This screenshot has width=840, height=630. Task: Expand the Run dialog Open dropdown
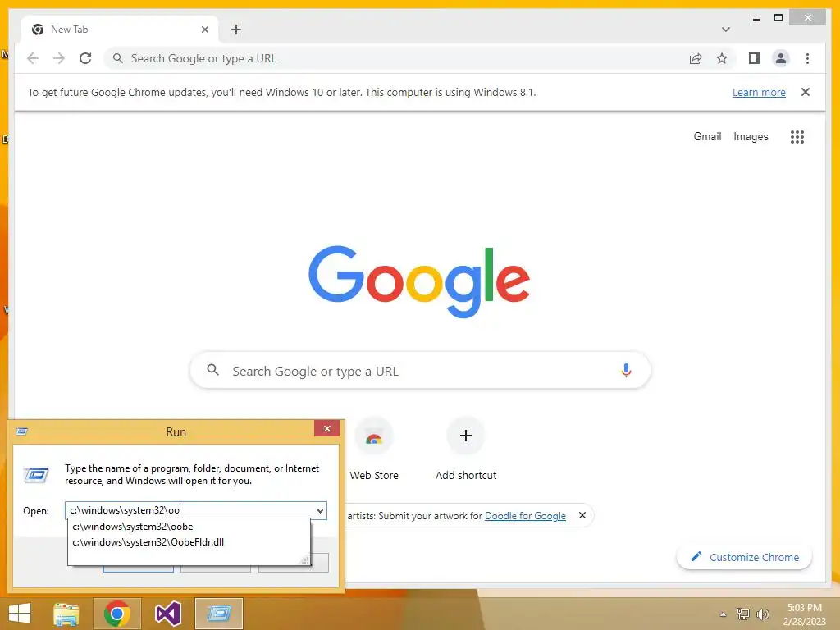coord(320,510)
